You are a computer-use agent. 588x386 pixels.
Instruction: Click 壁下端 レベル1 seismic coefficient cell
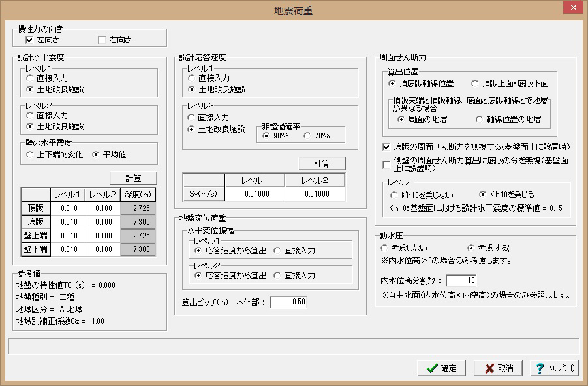(x=68, y=249)
